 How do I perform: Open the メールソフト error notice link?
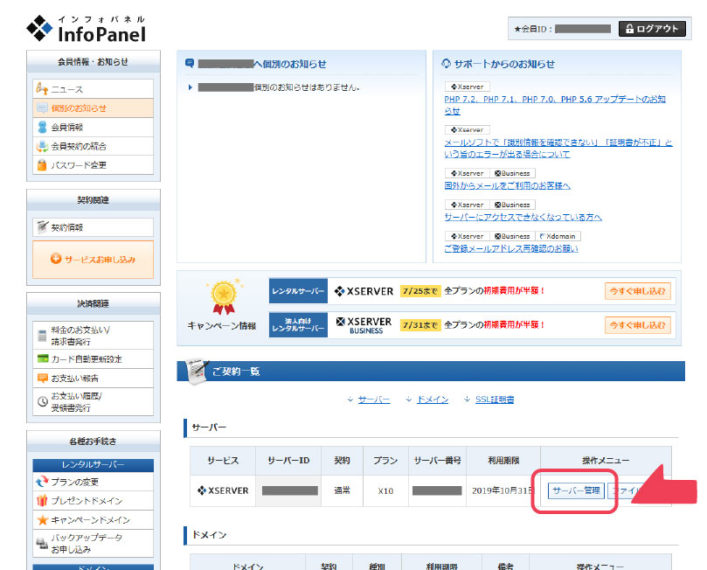coord(558,148)
